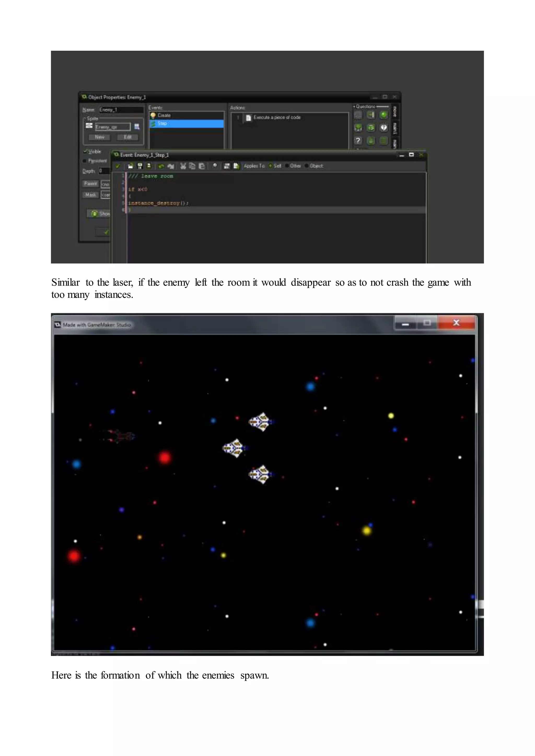Select the Step event in Events list

click(x=187, y=123)
